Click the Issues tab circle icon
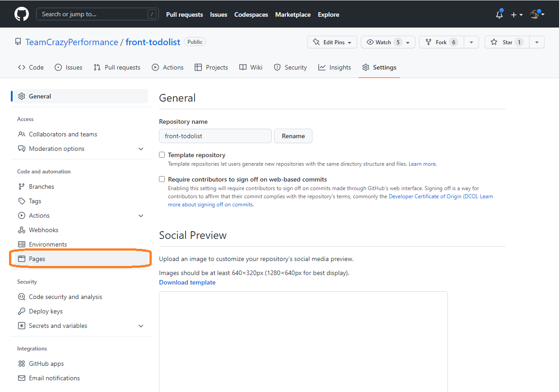This screenshot has width=559, height=392. click(x=58, y=67)
